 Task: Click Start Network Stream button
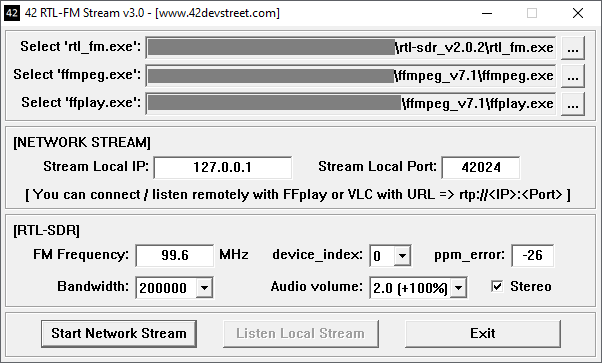tap(119, 333)
